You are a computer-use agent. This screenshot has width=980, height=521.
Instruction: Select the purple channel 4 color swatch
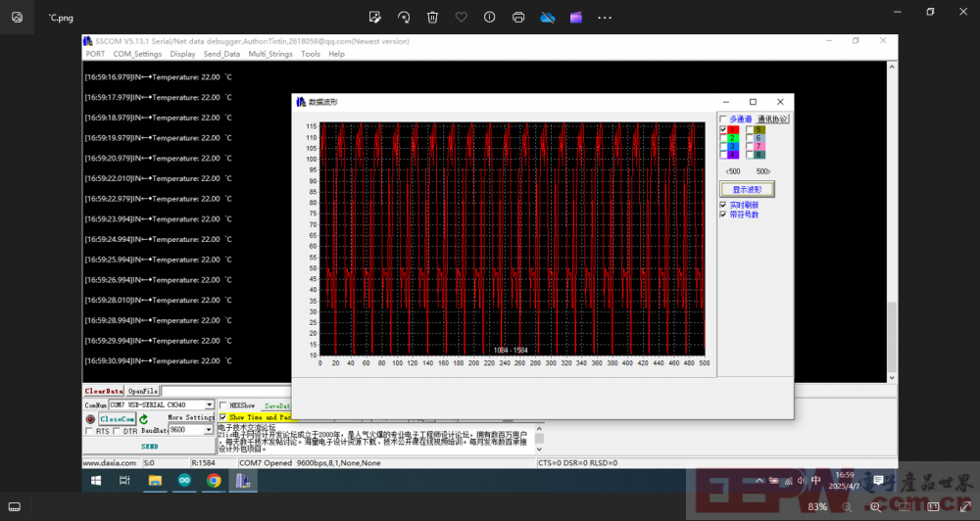pos(733,155)
